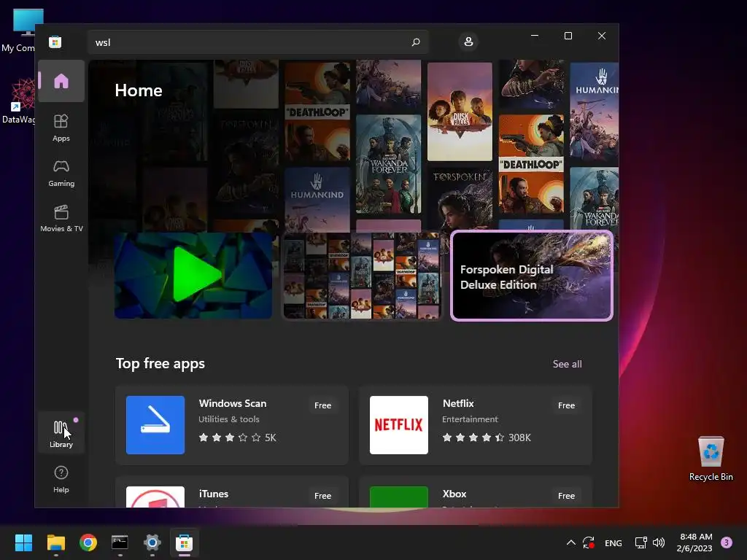The height and width of the screenshot is (560, 747).
Task: Click the Microsoft Store taskbar icon
Action: 184,542
